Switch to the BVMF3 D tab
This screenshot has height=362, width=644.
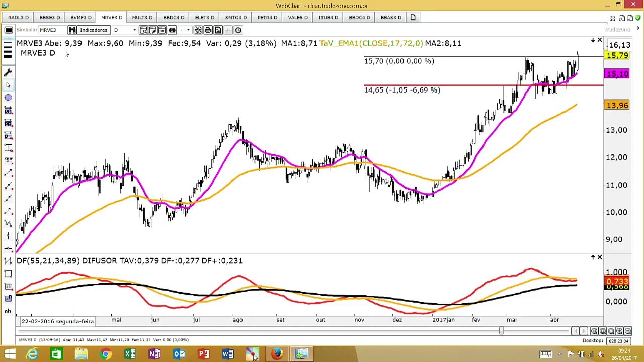click(81, 18)
